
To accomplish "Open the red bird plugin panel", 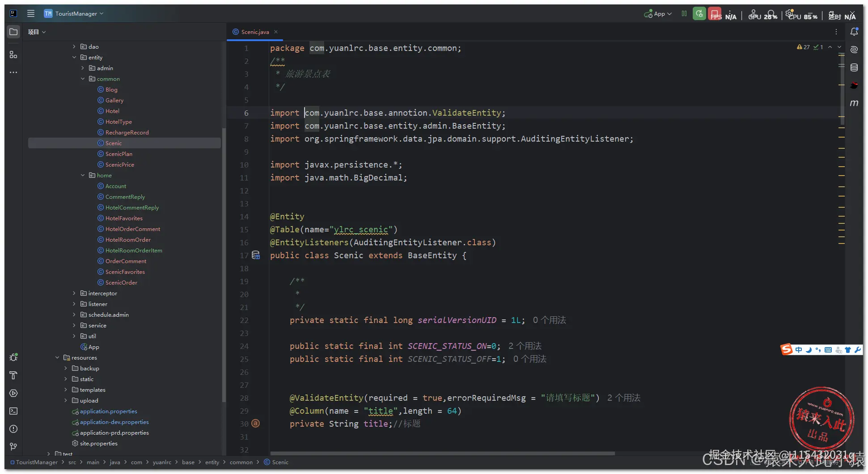I will pyautogui.click(x=854, y=85).
